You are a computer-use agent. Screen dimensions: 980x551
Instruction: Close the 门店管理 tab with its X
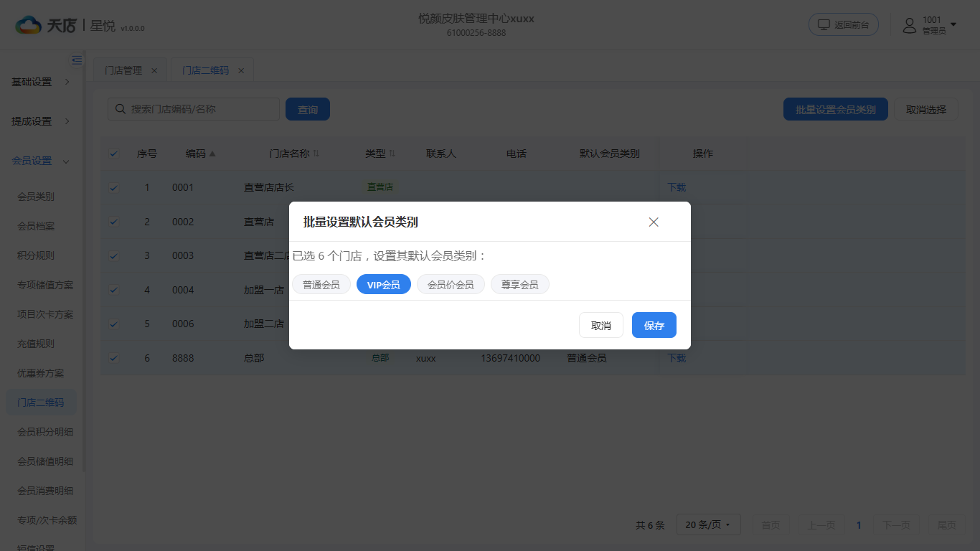(154, 70)
